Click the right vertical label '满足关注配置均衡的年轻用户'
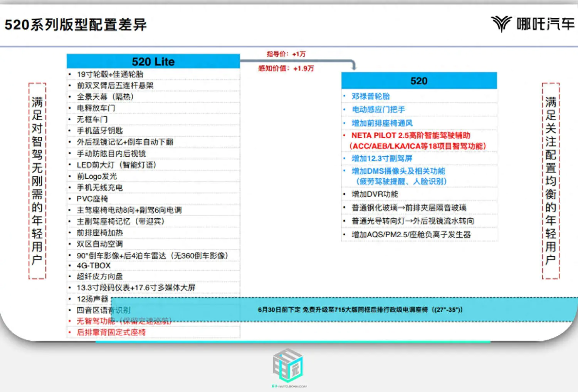Viewport: 578px width, 392px height. tap(551, 181)
